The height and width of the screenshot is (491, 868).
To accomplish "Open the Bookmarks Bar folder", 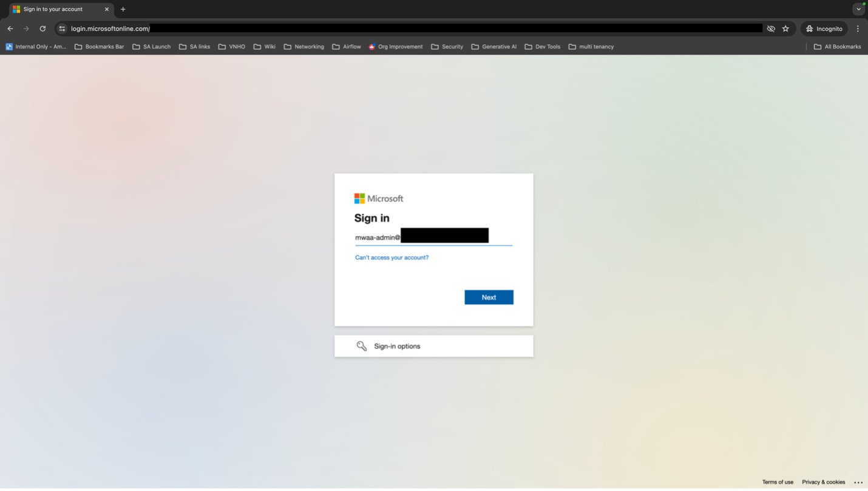I will [100, 47].
